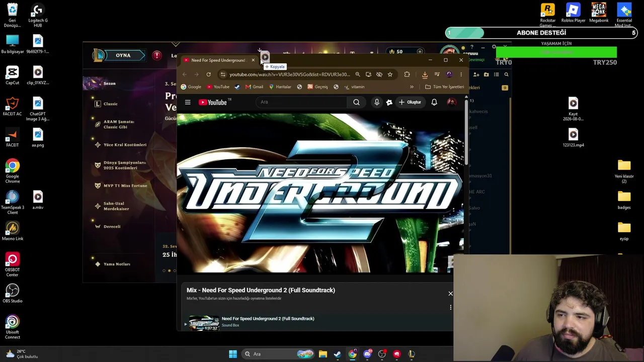
Task: Bookmark this page with the star icon
Action: tap(390, 74)
